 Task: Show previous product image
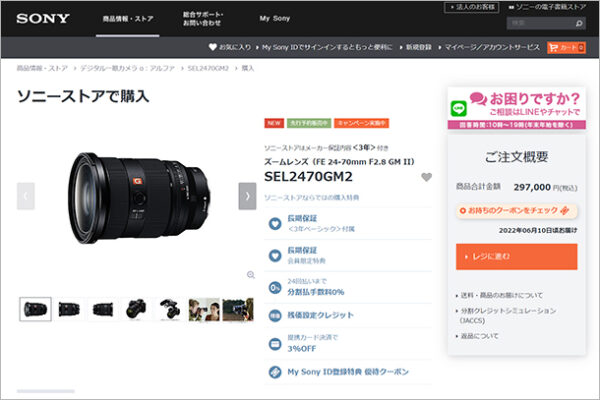point(26,196)
